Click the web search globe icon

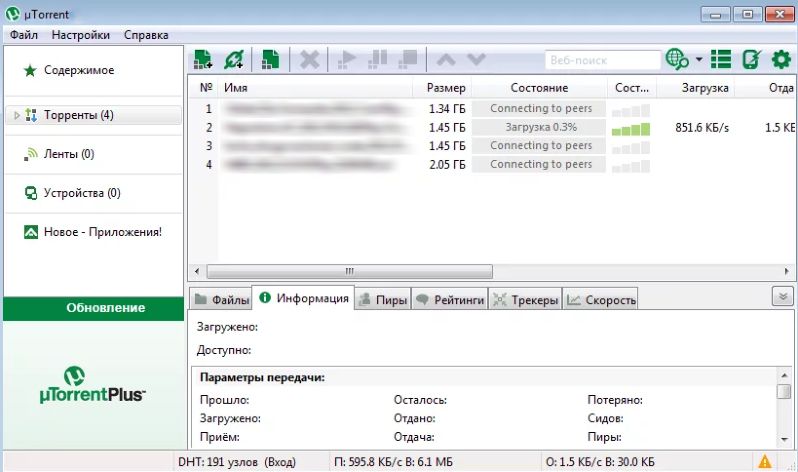(x=677, y=60)
